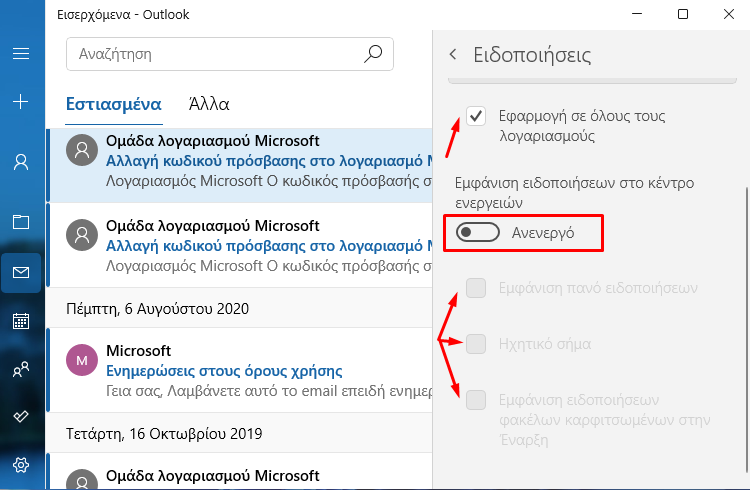The width and height of the screenshot is (750, 490).
Task: Open Settings gear icon in sidebar
Action: point(21,465)
